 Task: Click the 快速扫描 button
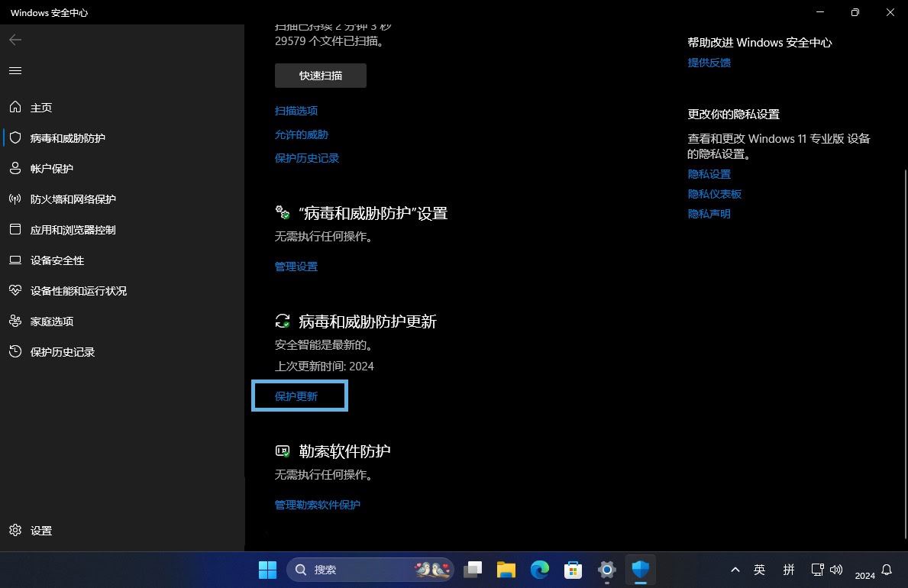(321, 76)
